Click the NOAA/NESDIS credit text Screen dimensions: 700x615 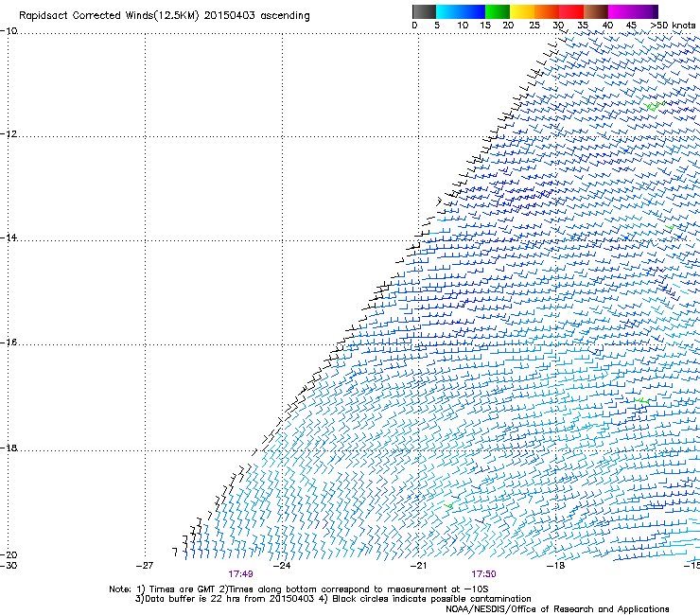[557, 609]
